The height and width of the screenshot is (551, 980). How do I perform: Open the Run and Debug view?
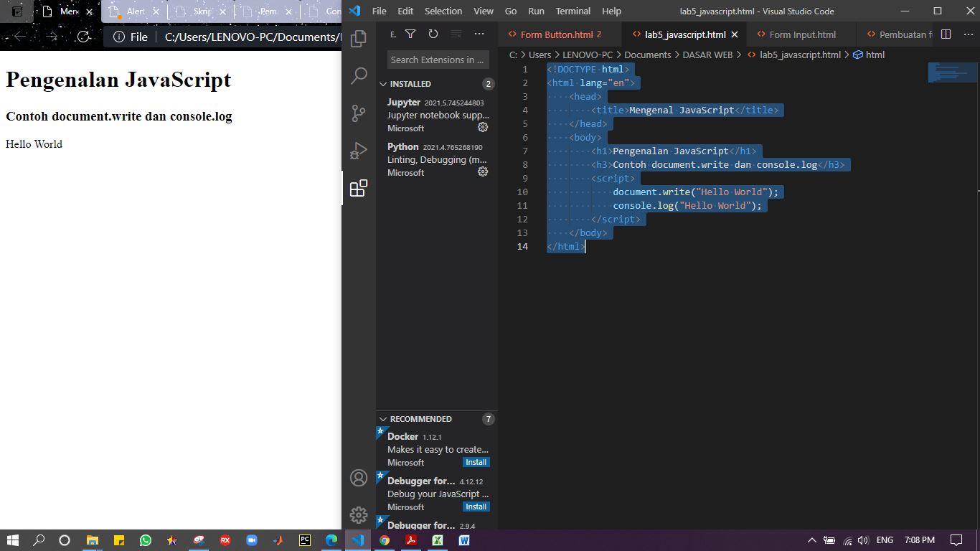(x=358, y=150)
